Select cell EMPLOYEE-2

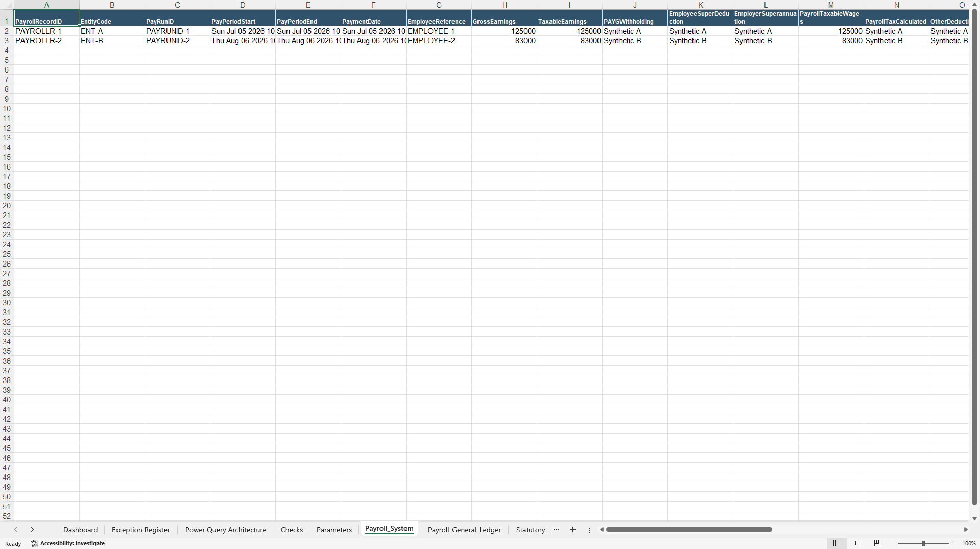[x=439, y=41]
